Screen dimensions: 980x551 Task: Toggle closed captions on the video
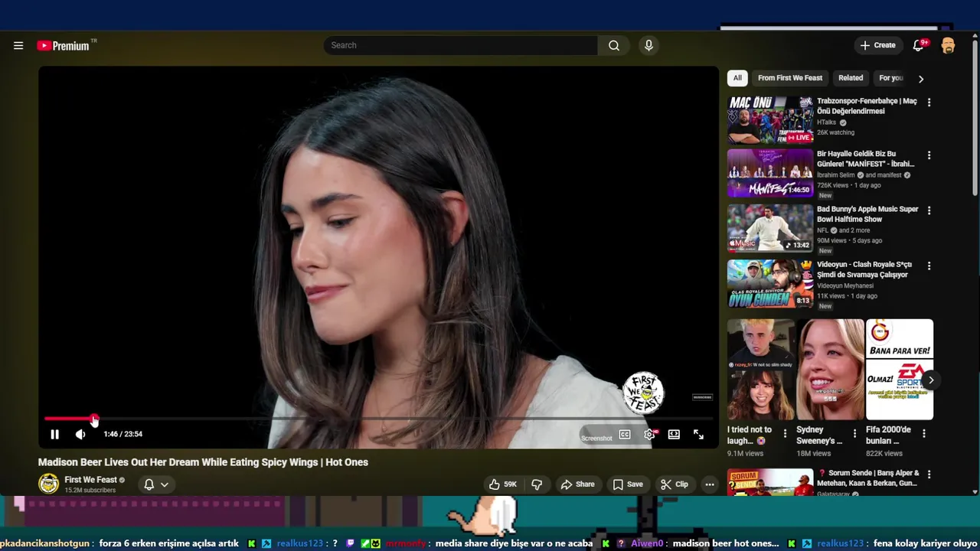[x=625, y=435]
